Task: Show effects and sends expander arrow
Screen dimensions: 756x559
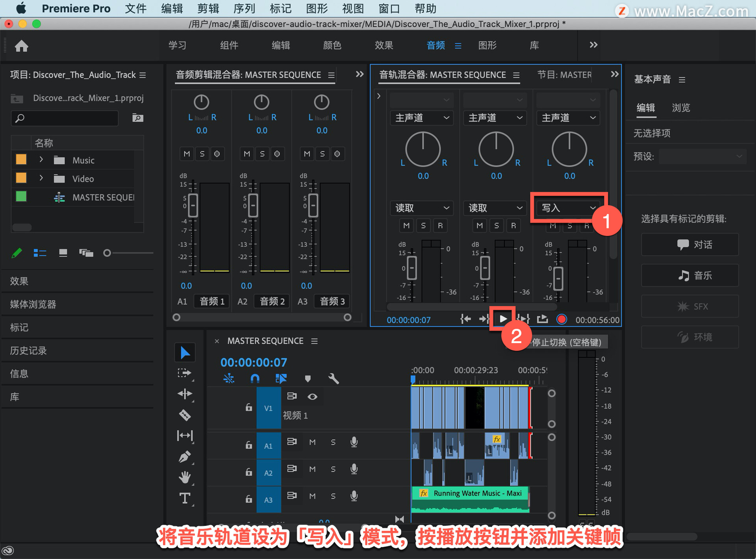Action: point(379,96)
